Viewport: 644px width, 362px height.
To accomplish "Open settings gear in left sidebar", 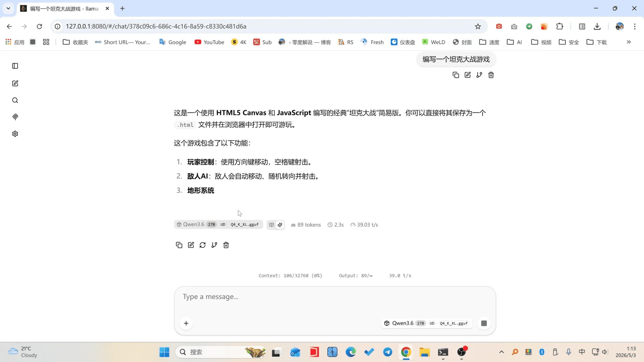I will click(15, 134).
